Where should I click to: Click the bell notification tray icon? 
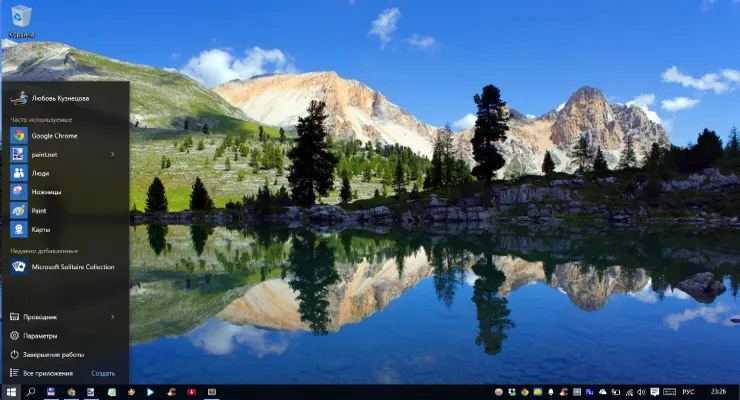coord(550,392)
